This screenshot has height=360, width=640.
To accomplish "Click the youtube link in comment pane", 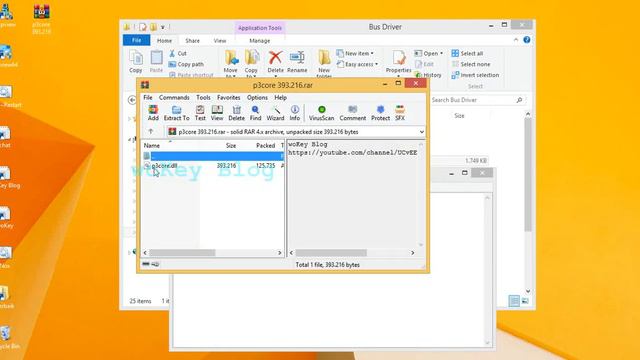I will [x=353, y=152].
